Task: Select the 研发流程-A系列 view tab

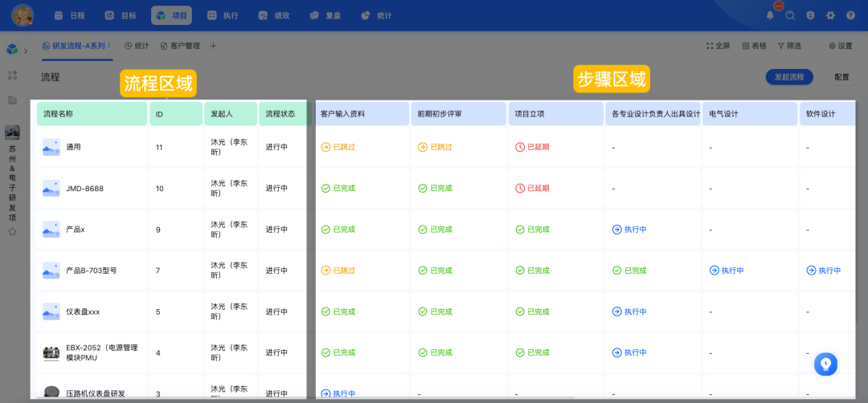Action: (74, 46)
